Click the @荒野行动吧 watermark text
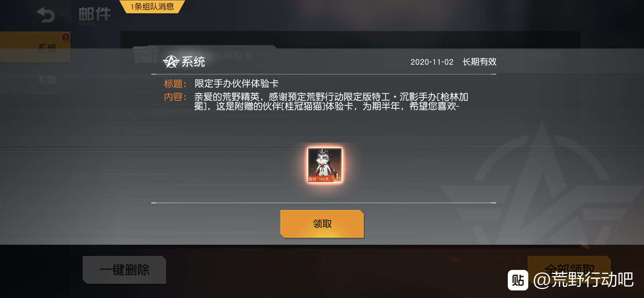This screenshot has height=298, width=644. point(583,280)
